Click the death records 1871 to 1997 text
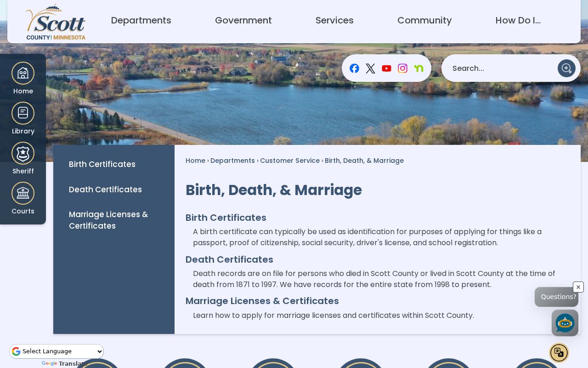The width and height of the screenshot is (588, 368). pyautogui.click(x=374, y=279)
